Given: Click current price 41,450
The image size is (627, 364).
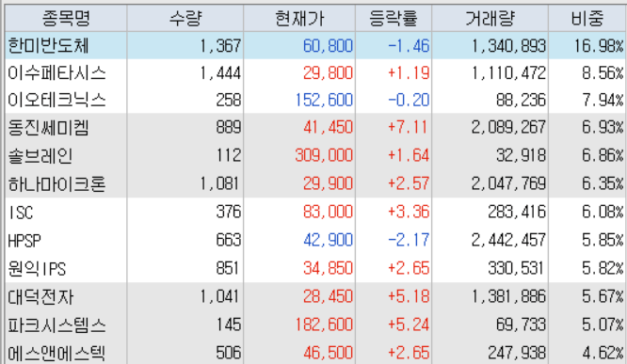Looking at the screenshot, I should pyautogui.click(x=328, y=128).
